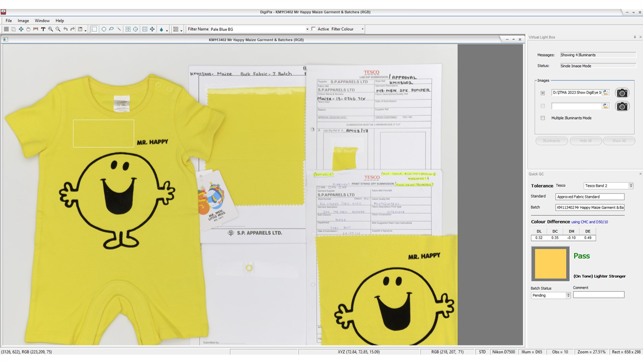Click the undo arrow icon
The height and width of the screenshot is (363, 643).
coord(65,29)
